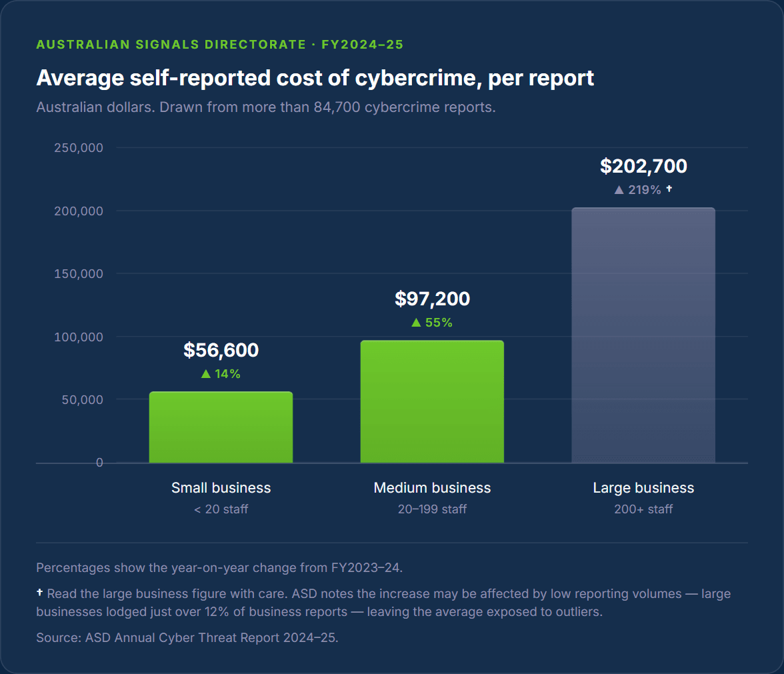Click the Australian Signals Directorate header line
The height and width of the screenshot is (674, 784).
pos(220,45)
